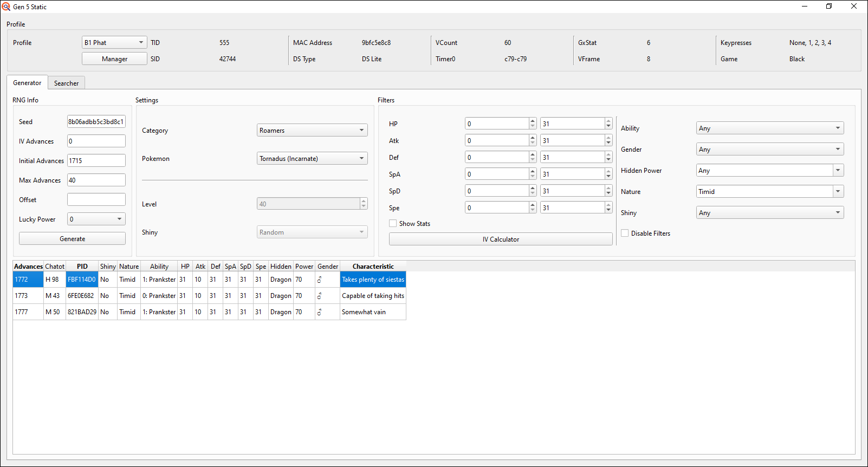
Task: Decrease the Def maximum stepper
Action: 608,160
